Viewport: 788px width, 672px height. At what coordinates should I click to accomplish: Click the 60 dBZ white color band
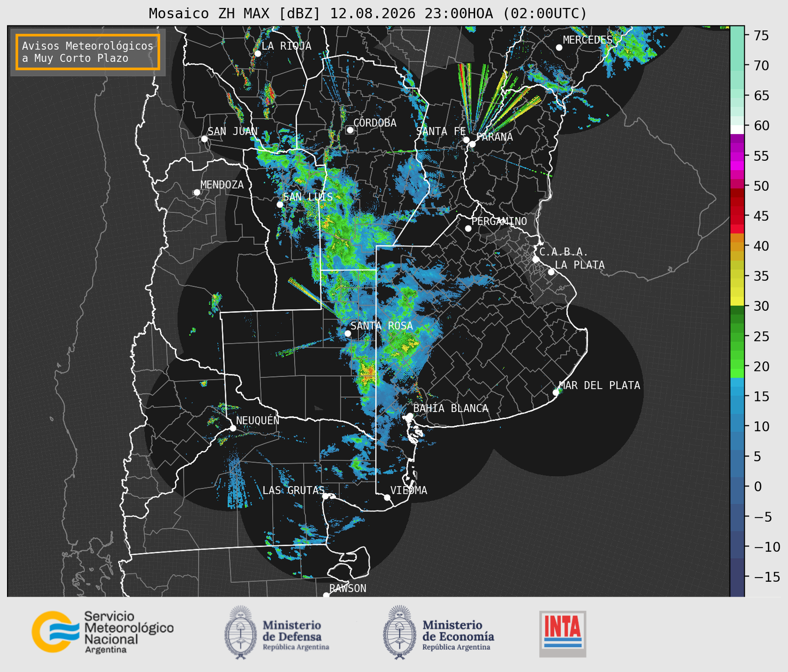(737, 129)
